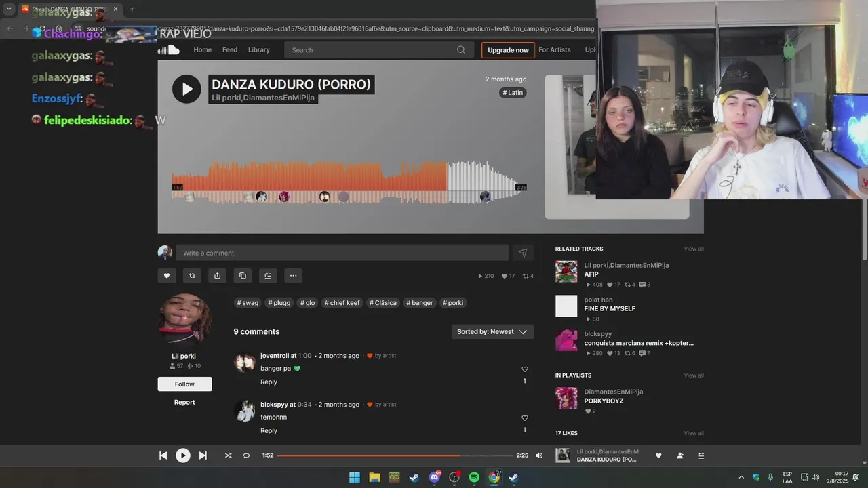Open the # banger tag

coord(420,303)
